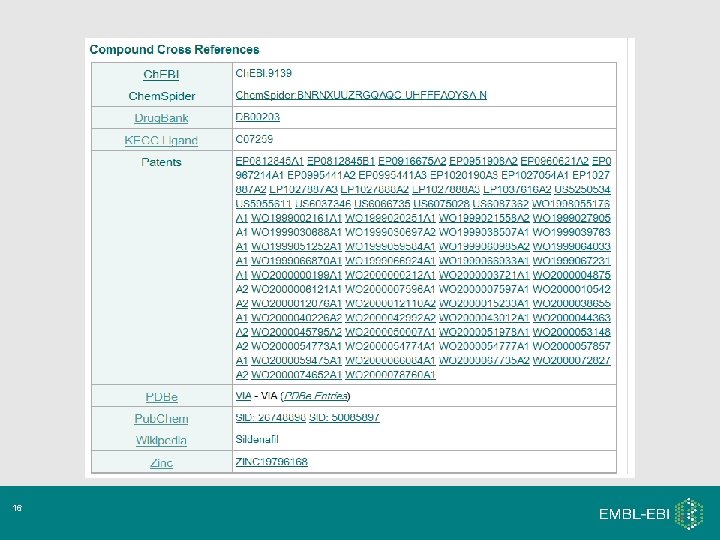Open patent WO2000054773A1
This screenshot has height=540, width=720.
pyautogui.click(x=297, y=346)
